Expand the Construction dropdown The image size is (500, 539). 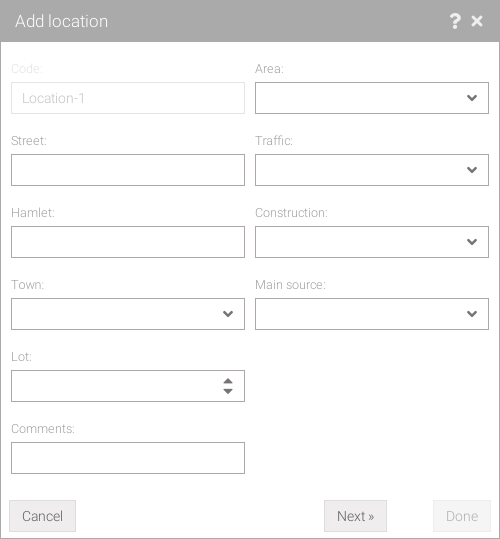372,242
